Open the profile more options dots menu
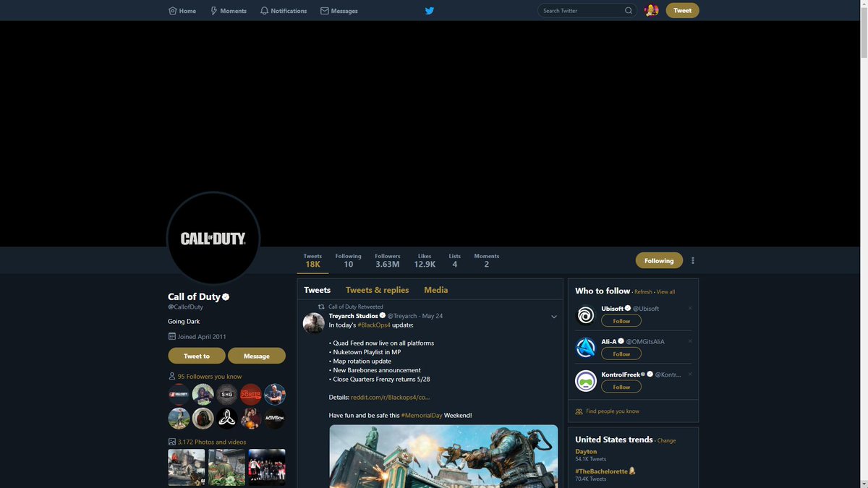The width and height of the screenshot is (868, 488). pos(693,260)
